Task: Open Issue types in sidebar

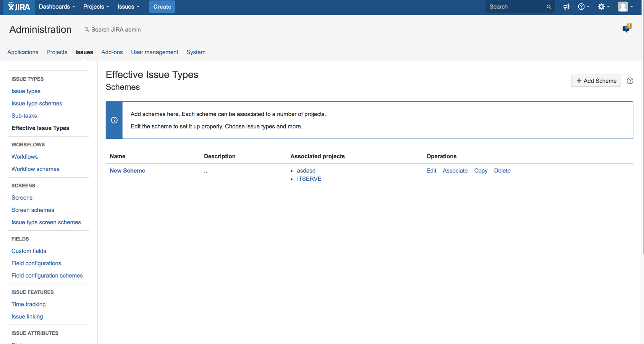Action: [26, 91]
